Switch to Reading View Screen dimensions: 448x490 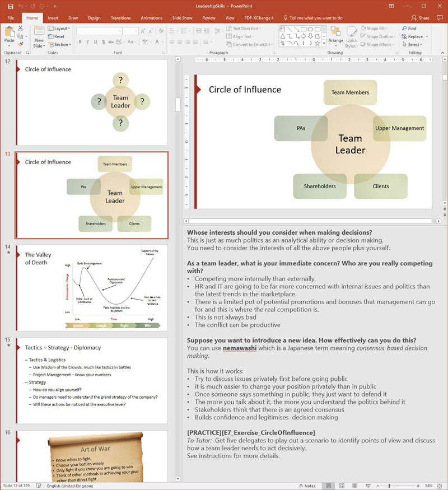coord(355,486)
